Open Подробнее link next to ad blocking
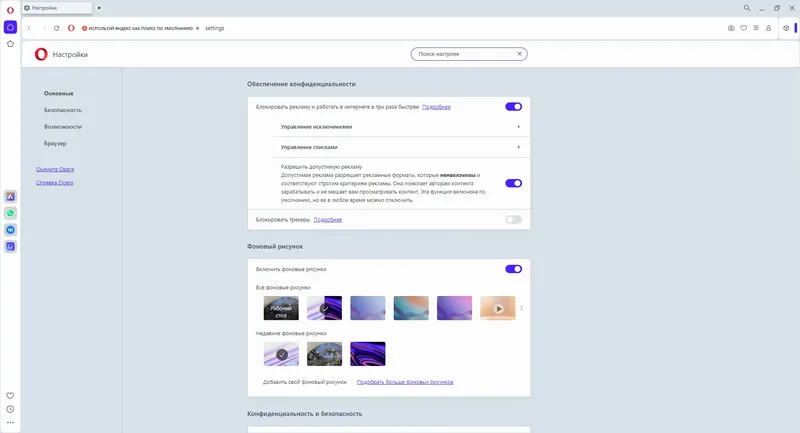The width and height of the screenshot is (800, 433). [436, 107]
